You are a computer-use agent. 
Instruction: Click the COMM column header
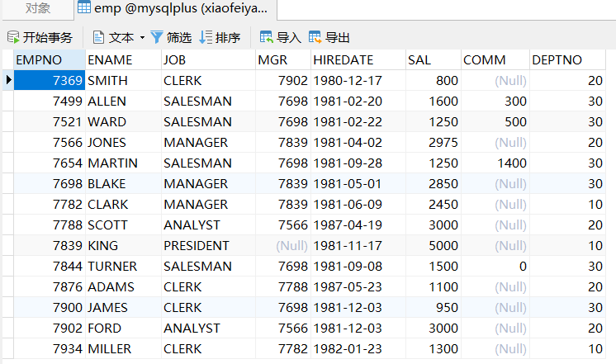pos(495,59)
